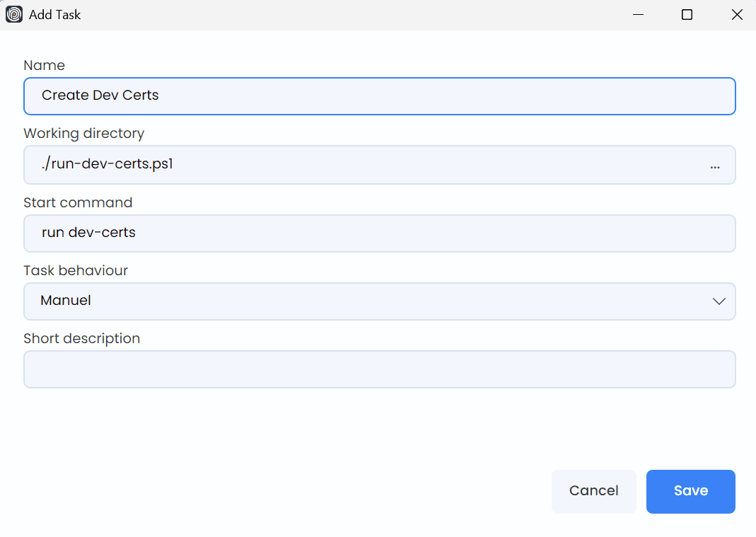Open the Task behaviour chevron arrow

pyautogui.click(x=719, y=301)
